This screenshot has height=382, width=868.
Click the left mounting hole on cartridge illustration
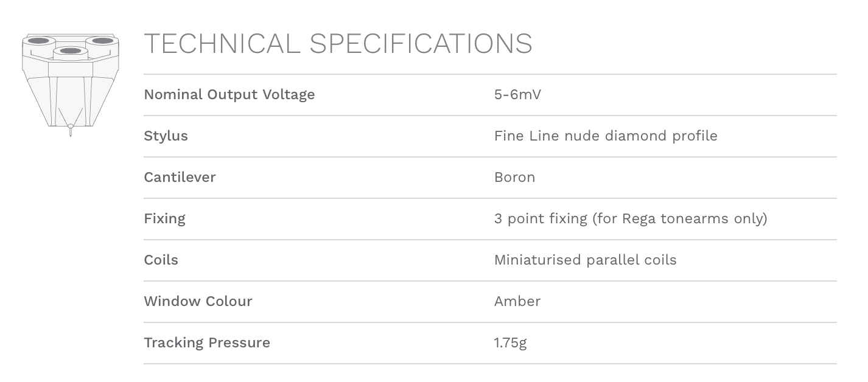(x=39, y=41)
